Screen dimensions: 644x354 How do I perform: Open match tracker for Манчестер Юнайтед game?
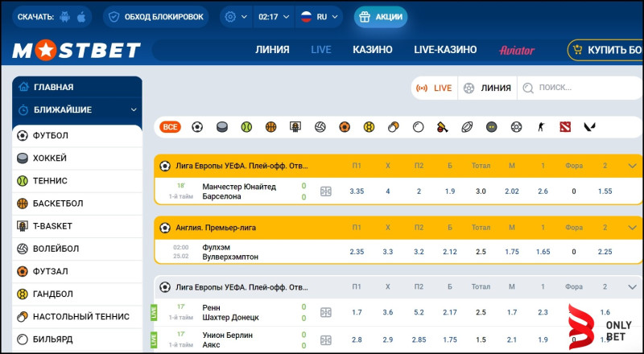pos(325,191)
